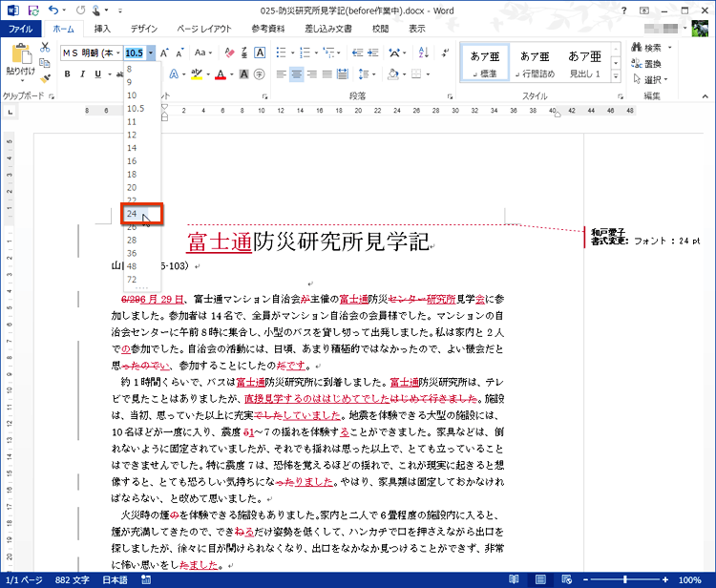Screen dimensions: 716x588
Task: Toggle Italic formatting
Action: point(83,73)
